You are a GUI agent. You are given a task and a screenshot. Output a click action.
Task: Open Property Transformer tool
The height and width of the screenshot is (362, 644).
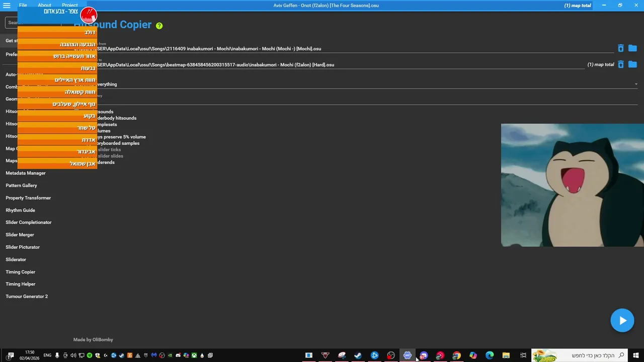pyautogui.click(x=28, y=198)
